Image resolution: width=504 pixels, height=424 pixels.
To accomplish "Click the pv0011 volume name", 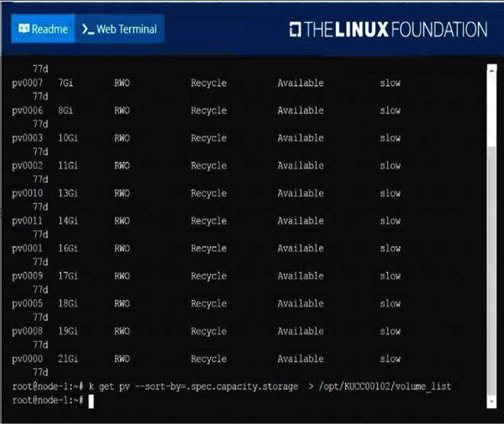I will pos(27,221).
